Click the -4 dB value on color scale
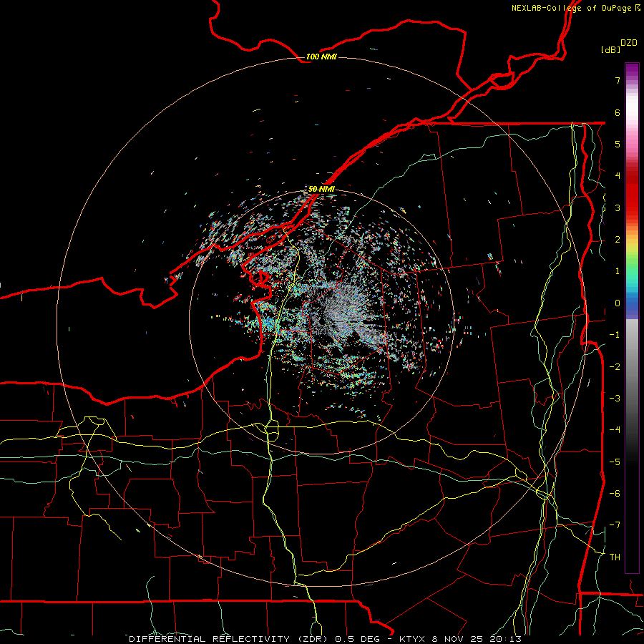Screen dimensions: 644x644 coord(615,430)
